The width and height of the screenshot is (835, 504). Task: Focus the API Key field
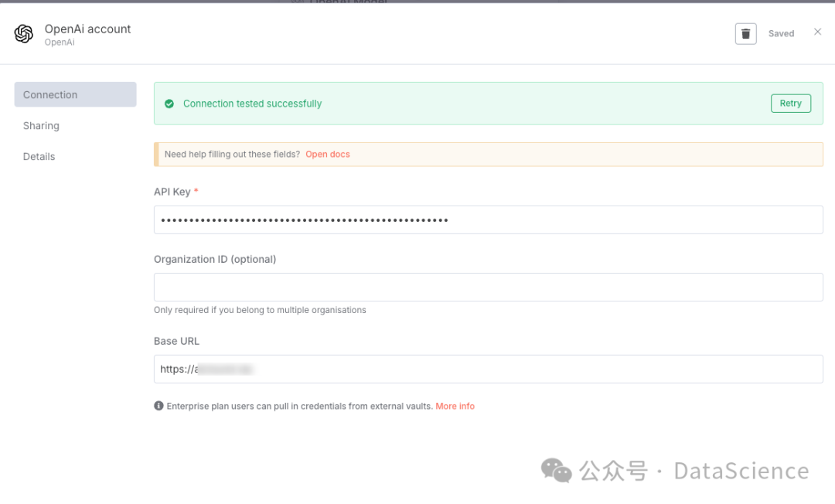(489, 220)
